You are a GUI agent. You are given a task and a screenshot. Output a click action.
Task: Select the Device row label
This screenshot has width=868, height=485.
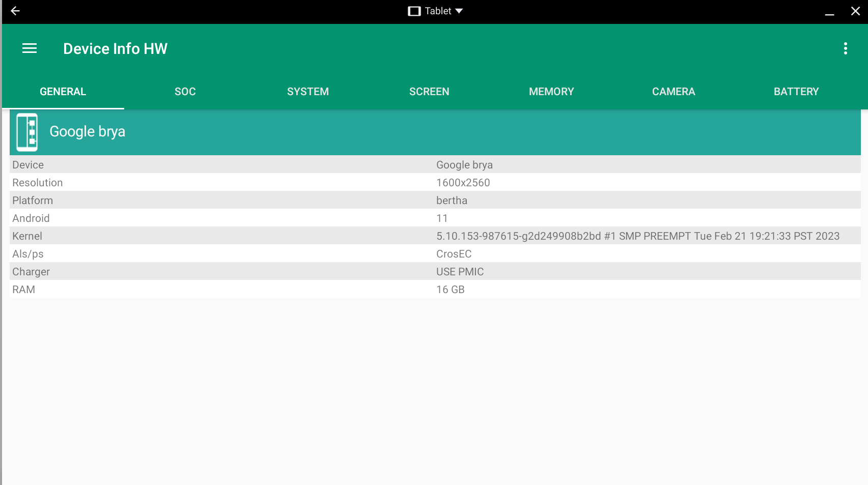coord(28,165)
